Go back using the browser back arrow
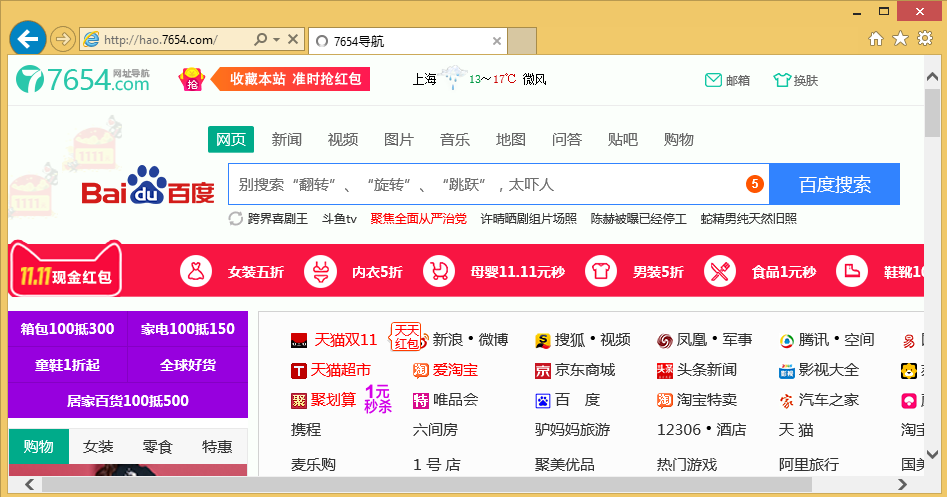 pyautogui.click(x=27, y=40)
